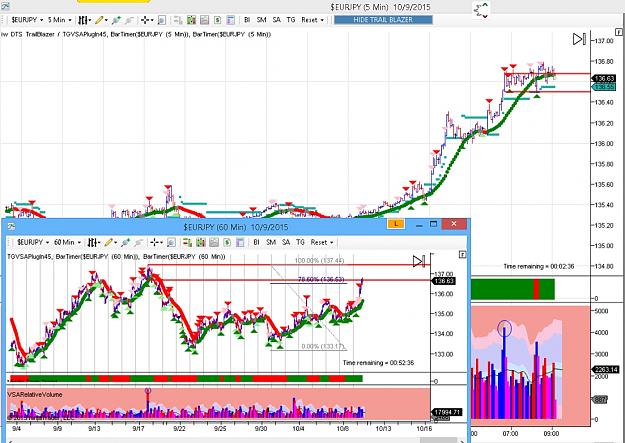The height and width of the screenshot is (443, 625).
Task: Open Chart Trader icon in 60 Min toolbar
Action: coord(187,242)
